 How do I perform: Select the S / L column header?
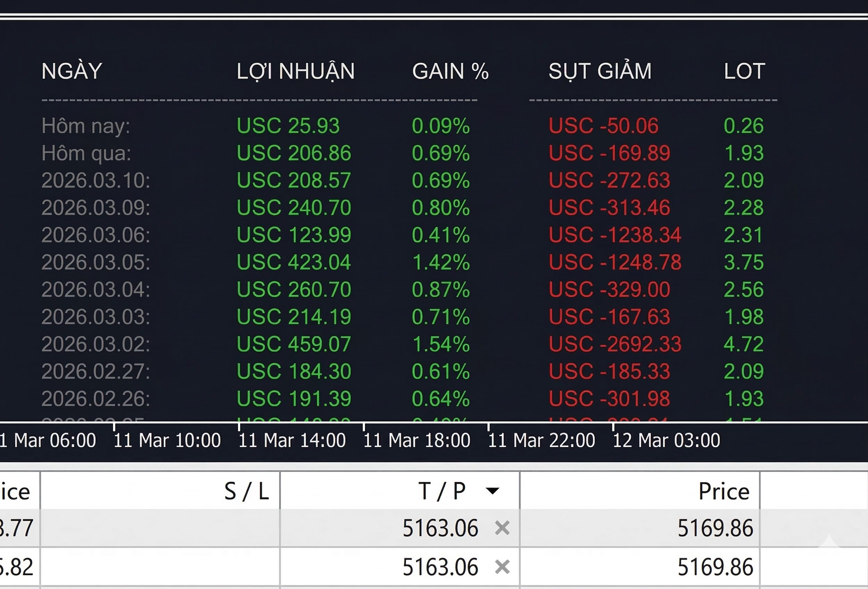[160, 490]
